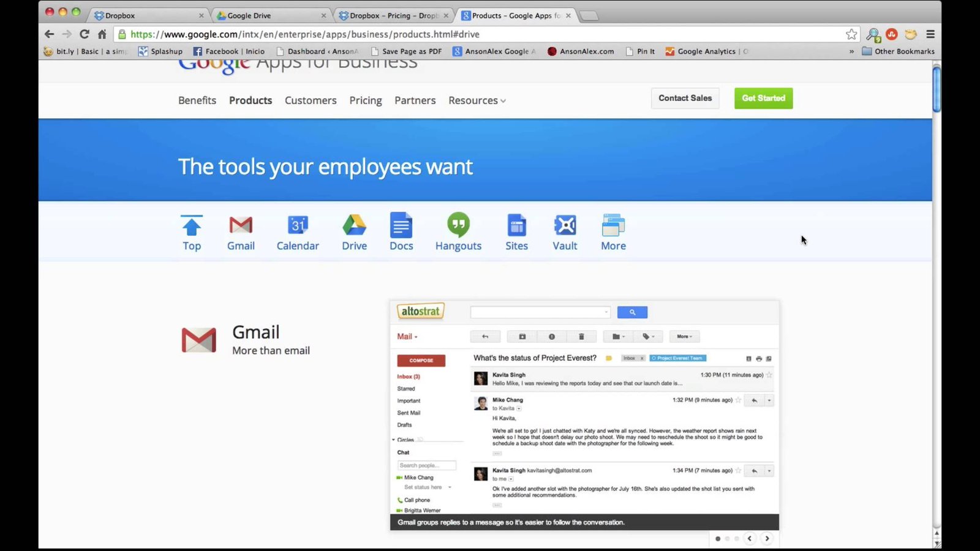Open the Splashup bookmark
Image resolution: width=980 pixels, height=551 pixels.
point(160,51)
